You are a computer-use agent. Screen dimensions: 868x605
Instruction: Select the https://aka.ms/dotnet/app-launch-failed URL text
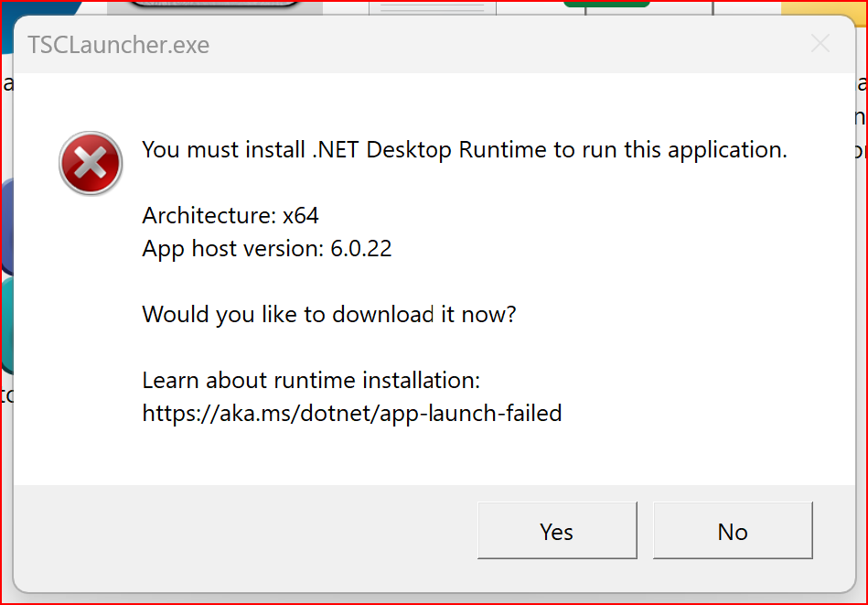click(352, 414)
